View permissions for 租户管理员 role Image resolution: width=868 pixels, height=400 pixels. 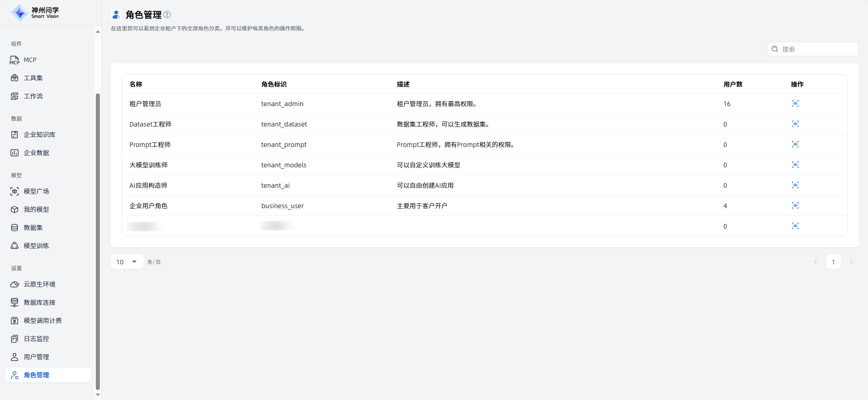pyautogui.click(x=795, y=104)
